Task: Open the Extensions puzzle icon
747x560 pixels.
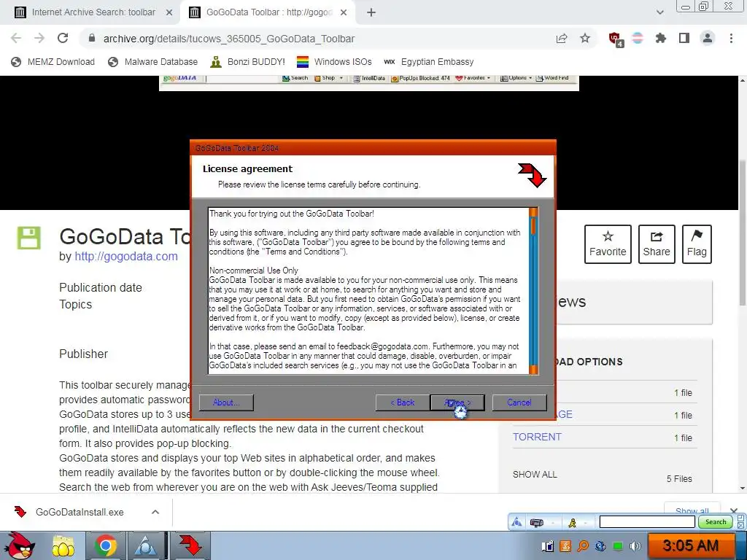Action: click(661, 39)
